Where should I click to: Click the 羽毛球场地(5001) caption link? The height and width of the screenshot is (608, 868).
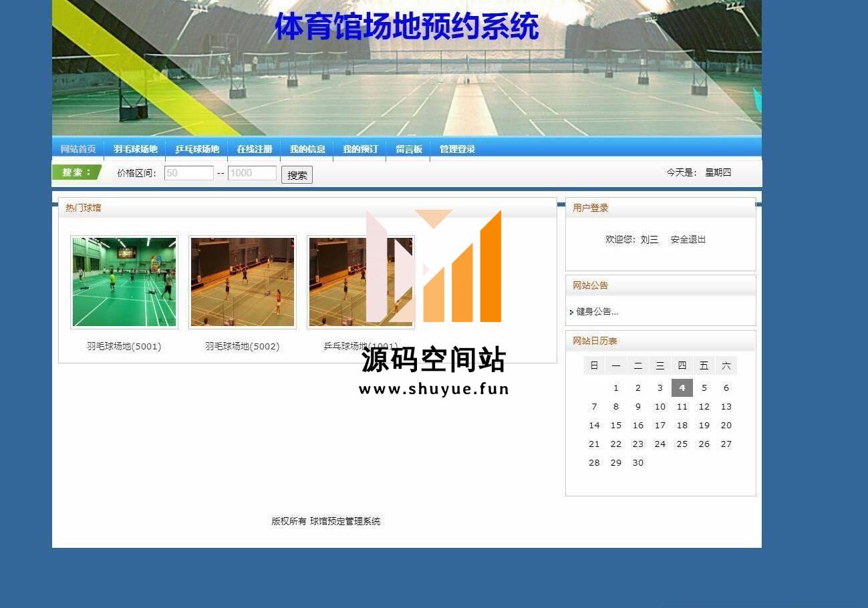click(x=124, y=346)
